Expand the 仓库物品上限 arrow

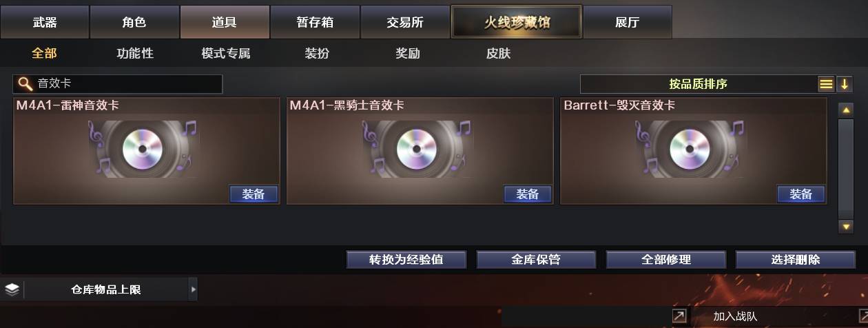coord(193,289)
